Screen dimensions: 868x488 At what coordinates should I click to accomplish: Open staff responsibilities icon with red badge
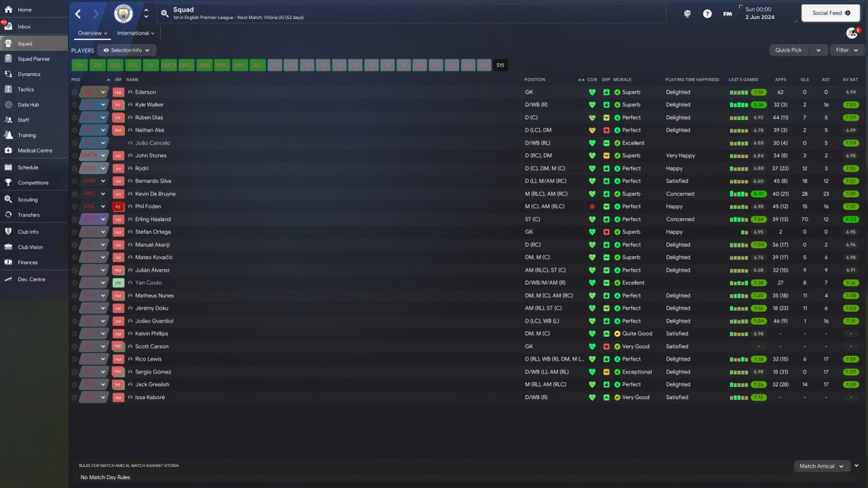point(852,33)
